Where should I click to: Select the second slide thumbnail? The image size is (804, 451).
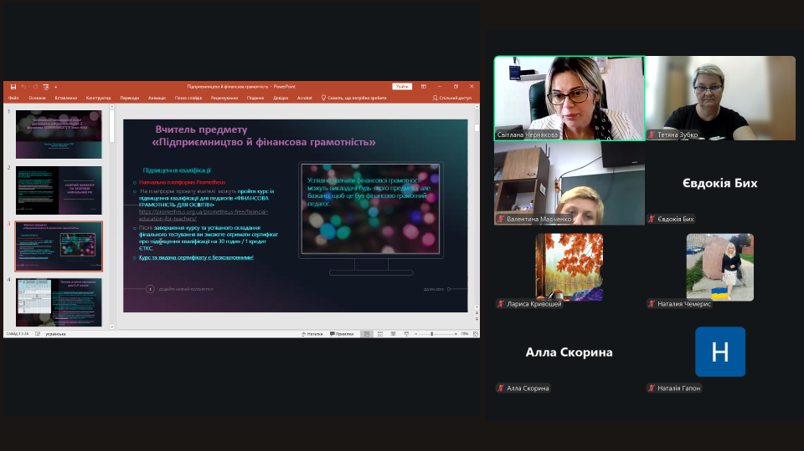(58, 190)
